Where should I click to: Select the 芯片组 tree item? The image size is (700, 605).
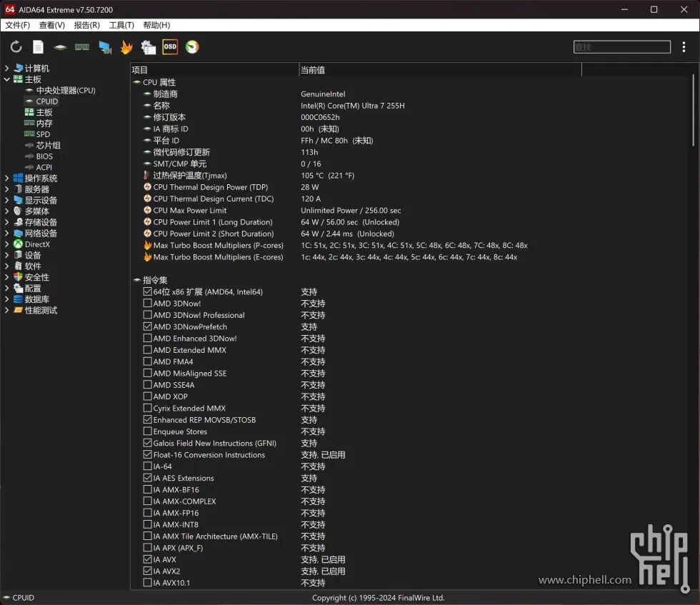coord(49,145)
